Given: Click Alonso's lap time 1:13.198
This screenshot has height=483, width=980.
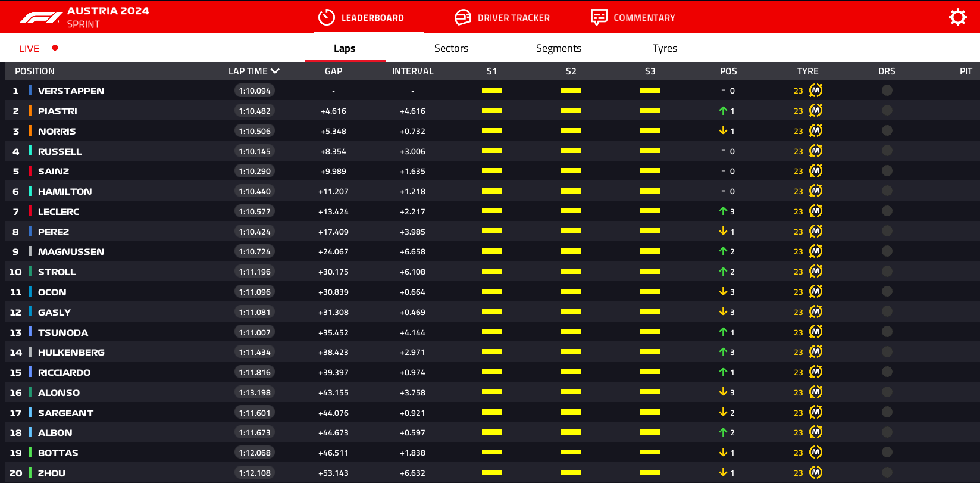Looking at the screenshot, I should click(x=255, y=392).
